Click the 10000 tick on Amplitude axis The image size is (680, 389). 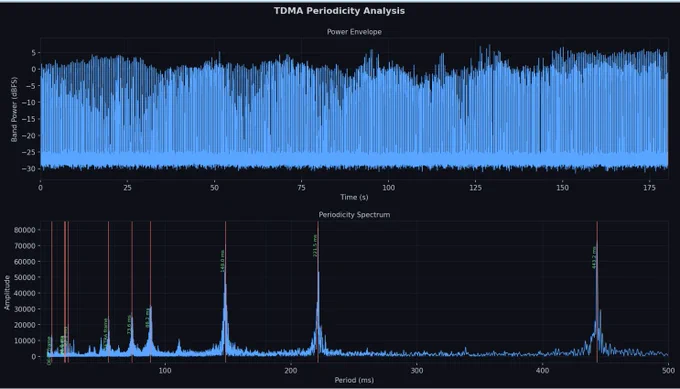coord(25,341)
